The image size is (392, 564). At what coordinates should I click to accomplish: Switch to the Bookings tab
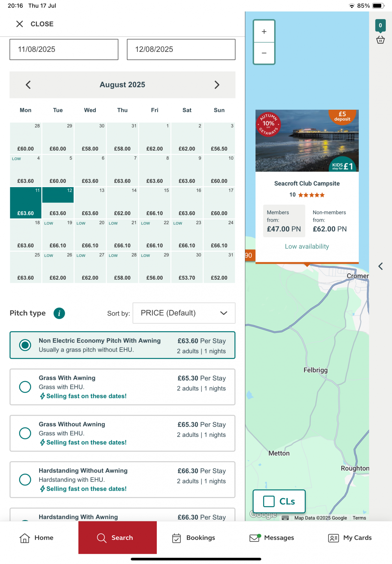click(193, 538)
